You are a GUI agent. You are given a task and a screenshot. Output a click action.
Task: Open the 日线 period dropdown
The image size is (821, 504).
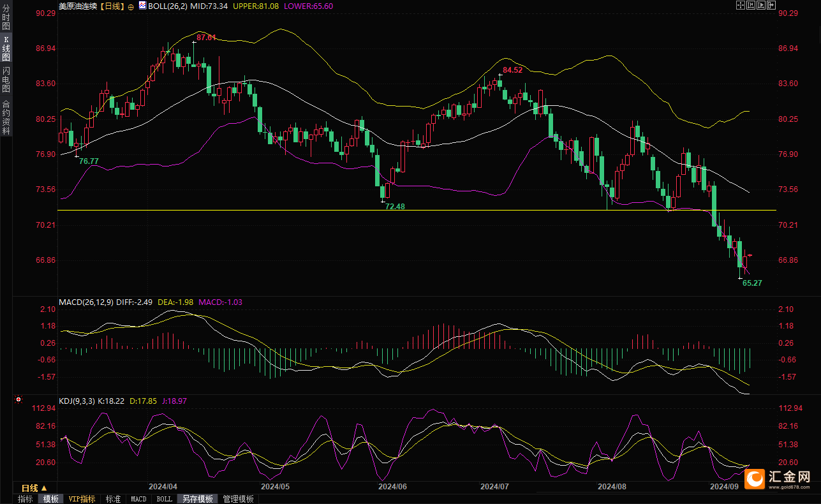coord(35,488)
